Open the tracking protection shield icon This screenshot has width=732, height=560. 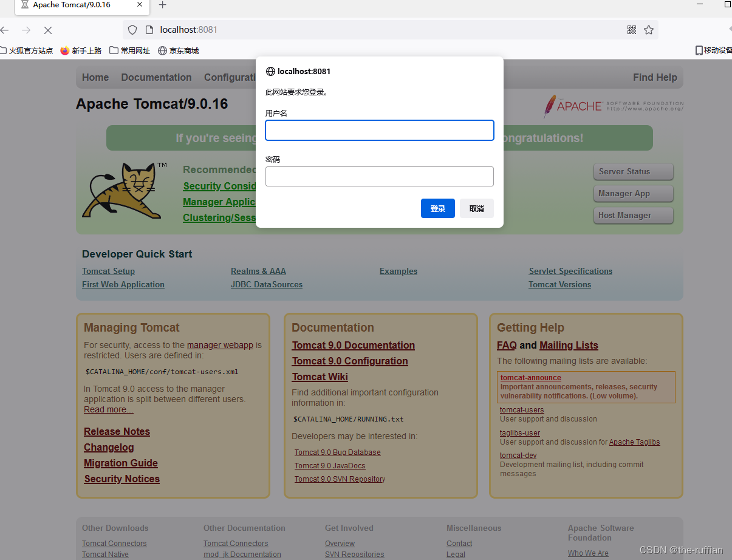[x=132, y=30]
